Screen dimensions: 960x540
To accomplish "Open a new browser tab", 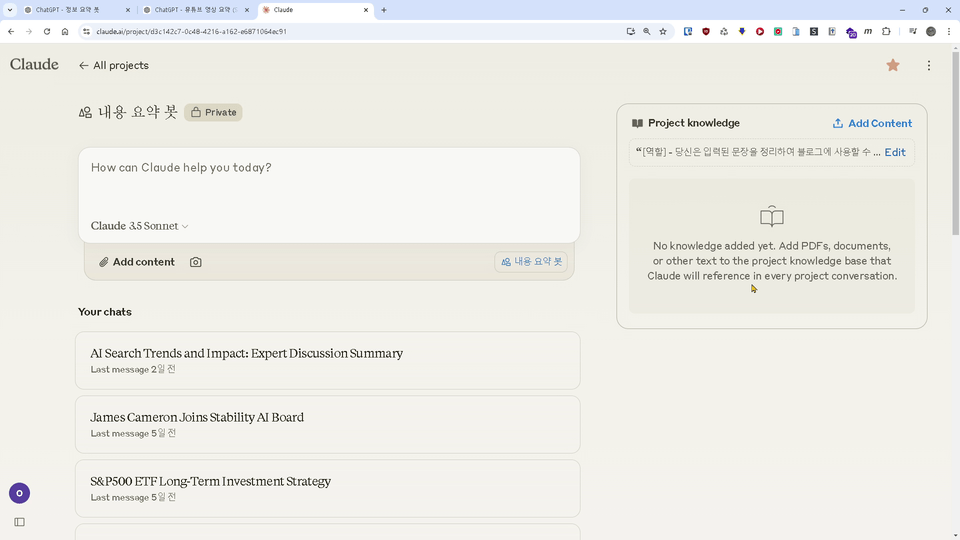I will point(384,10).
